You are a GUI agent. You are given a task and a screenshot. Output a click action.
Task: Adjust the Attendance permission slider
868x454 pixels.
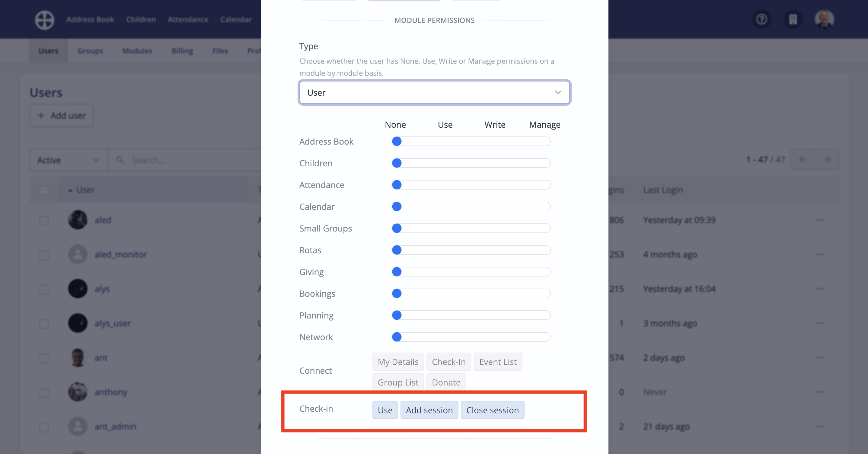tap(471, 185)
